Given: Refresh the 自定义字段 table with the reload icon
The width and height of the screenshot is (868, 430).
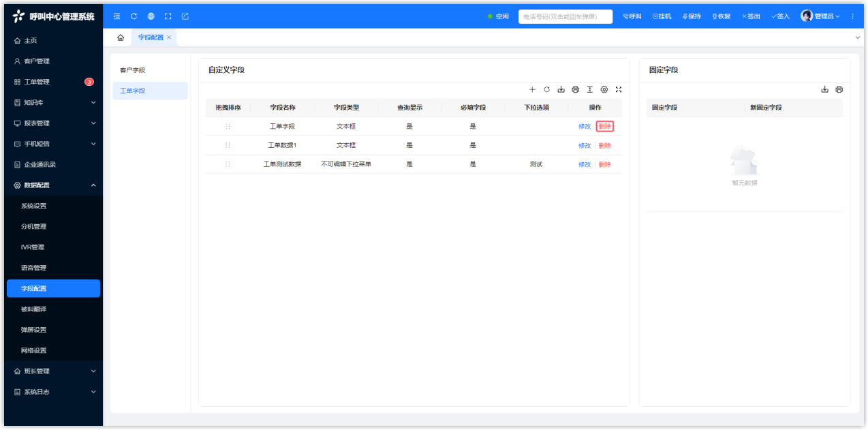Looking at the screenshot, I should 546,90.
